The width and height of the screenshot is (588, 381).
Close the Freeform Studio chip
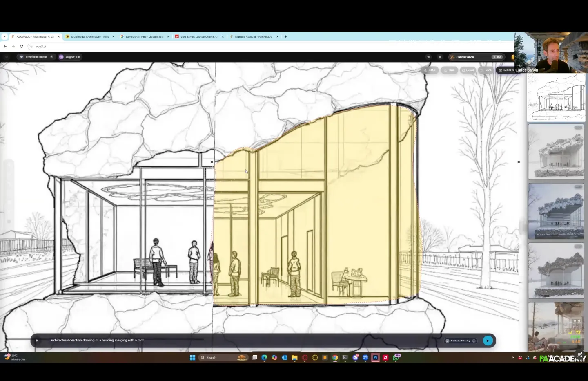point(51,57)
